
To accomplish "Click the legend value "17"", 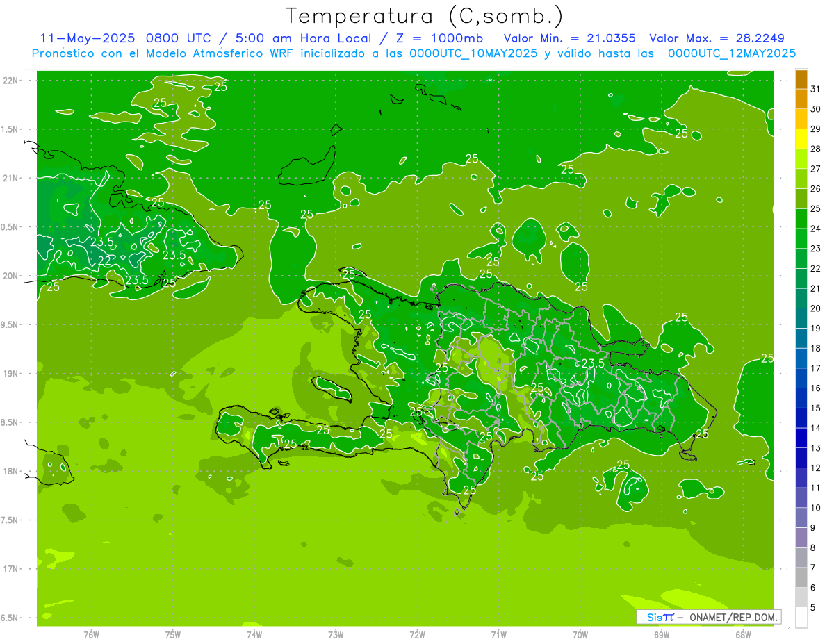I will pos(816,368).
